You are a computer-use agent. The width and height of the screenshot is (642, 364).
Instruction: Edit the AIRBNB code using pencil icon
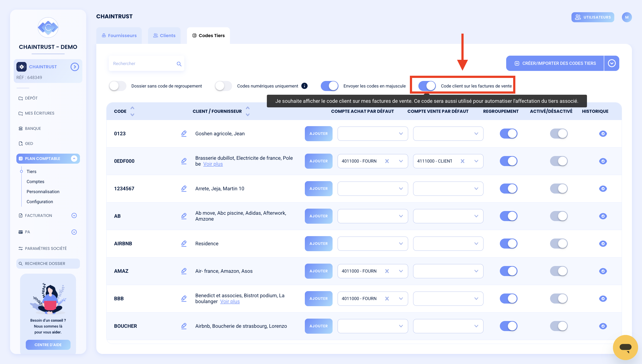click(184, 244)
